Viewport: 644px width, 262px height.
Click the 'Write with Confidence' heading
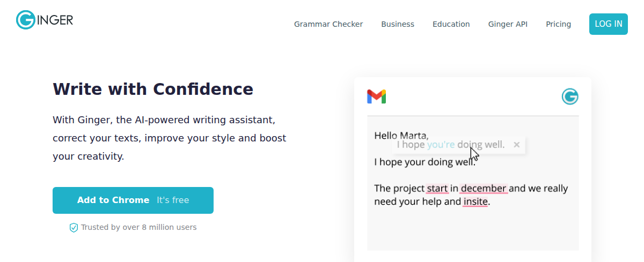tap(153, 89)
